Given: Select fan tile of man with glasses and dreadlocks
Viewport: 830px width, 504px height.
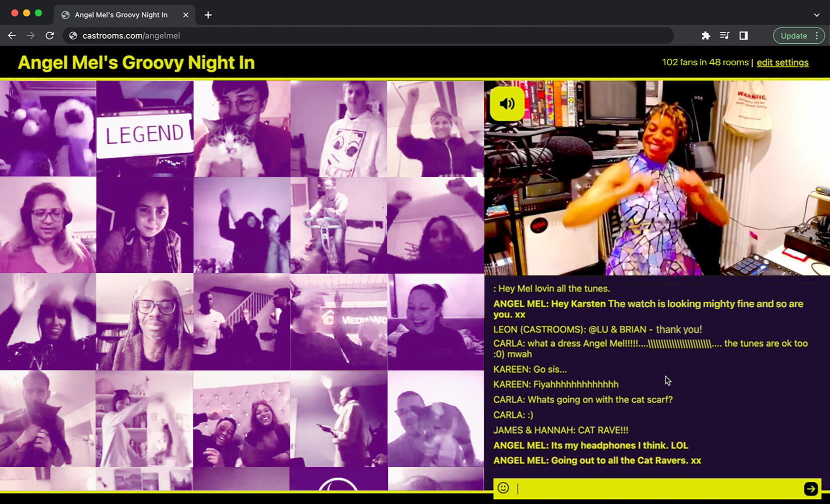Looking at the screenshot, I should tap(145, 322).
